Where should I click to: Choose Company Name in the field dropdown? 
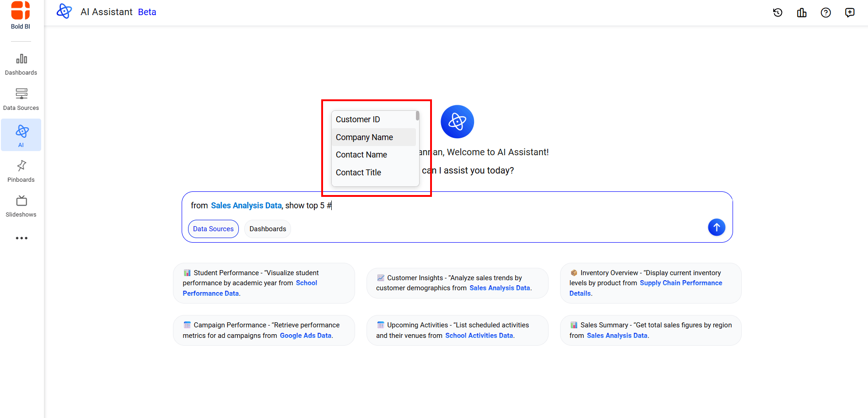click(364, 137)
